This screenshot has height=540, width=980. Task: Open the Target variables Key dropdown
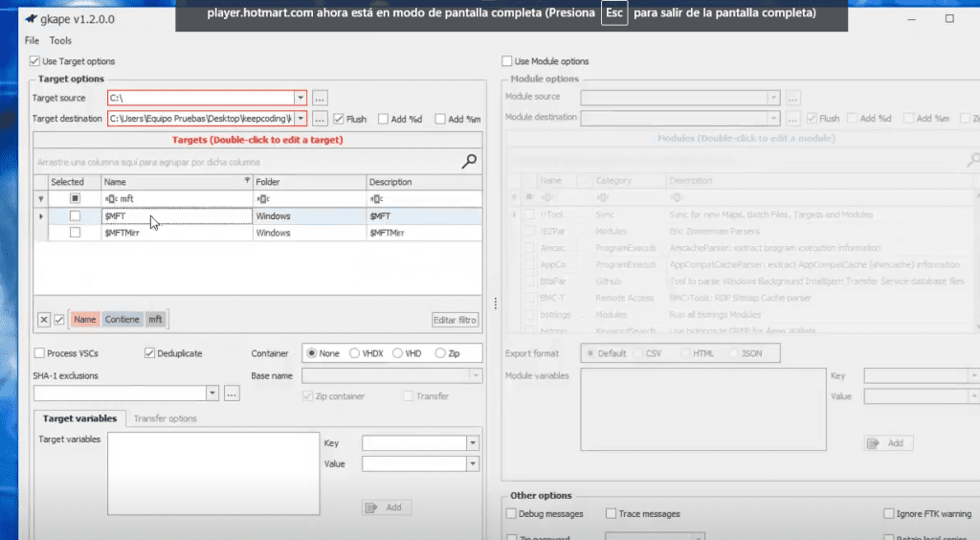(x=473, y=443)
